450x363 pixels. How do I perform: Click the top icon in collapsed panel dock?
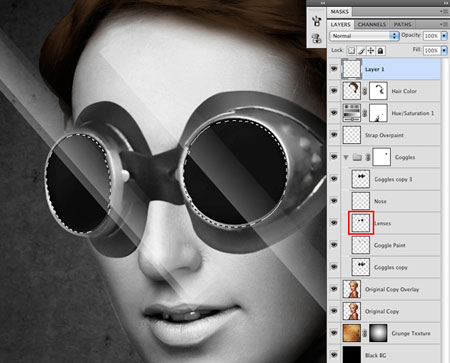(x=316, y=21)
